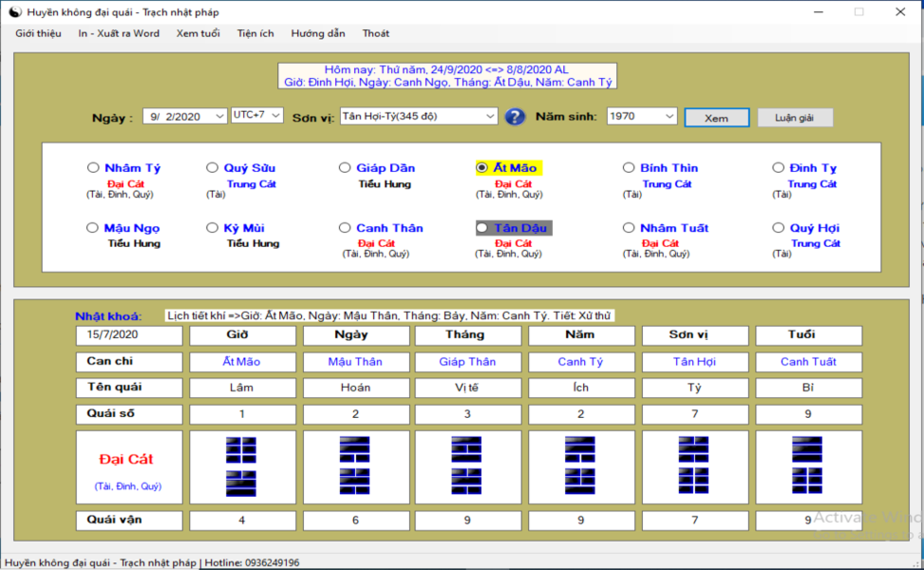The width and height of the screenshot is (924, 570).
Task: Open the Ngày date picker dropdown
Action: coord(219,116)
